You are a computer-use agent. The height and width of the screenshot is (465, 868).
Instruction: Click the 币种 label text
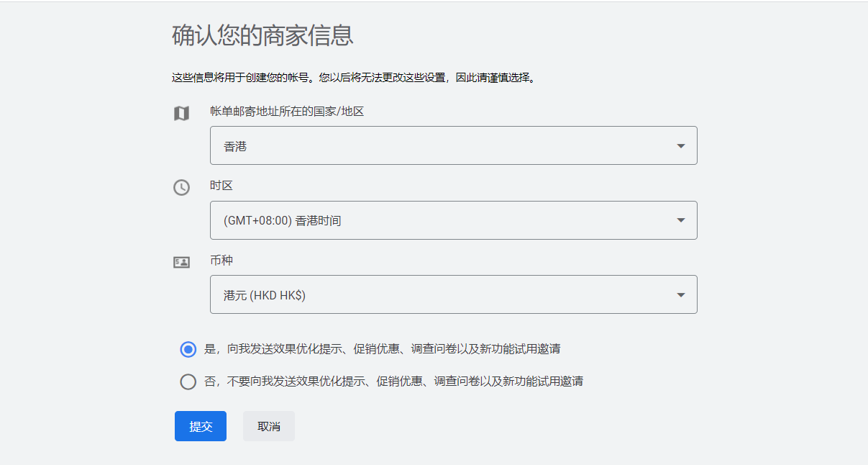click(x=221, y=260)
